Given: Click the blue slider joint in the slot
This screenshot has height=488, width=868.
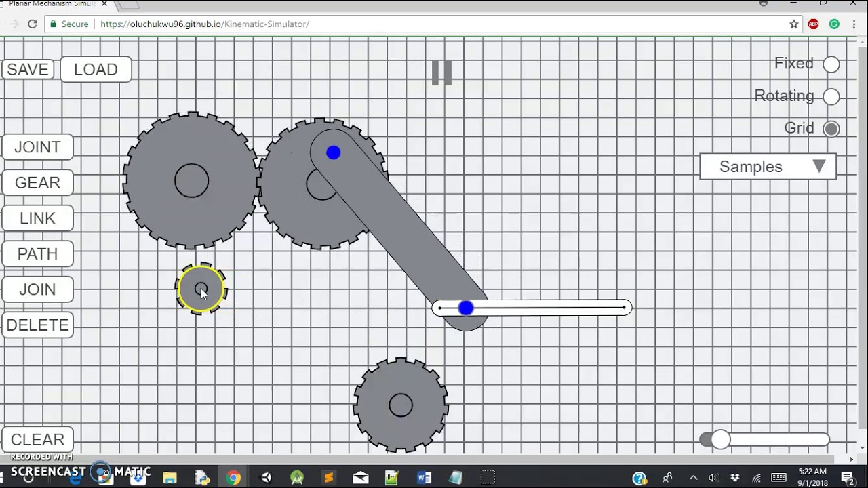Looking at the screenshot, I should [465, 308].
